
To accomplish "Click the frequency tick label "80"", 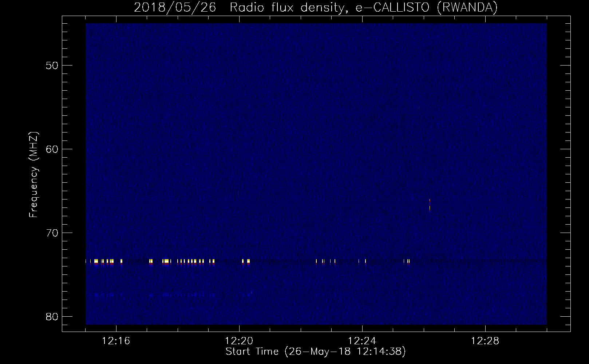I will tap(51, 317).
